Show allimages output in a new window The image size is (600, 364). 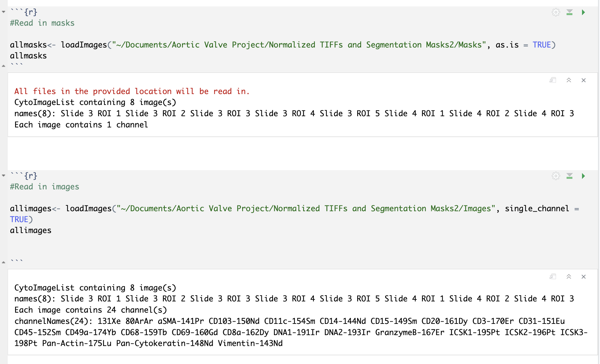pyautogui.click(x=553, y=276)
